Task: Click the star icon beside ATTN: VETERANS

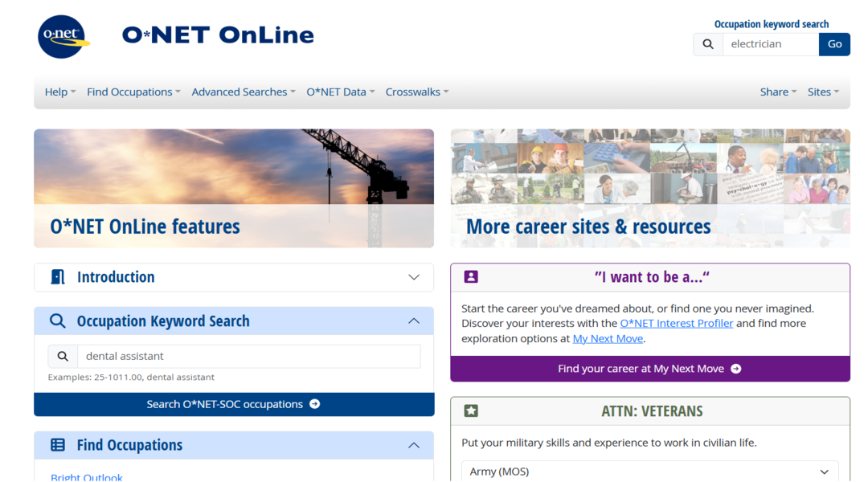Action: pos(471,411)
